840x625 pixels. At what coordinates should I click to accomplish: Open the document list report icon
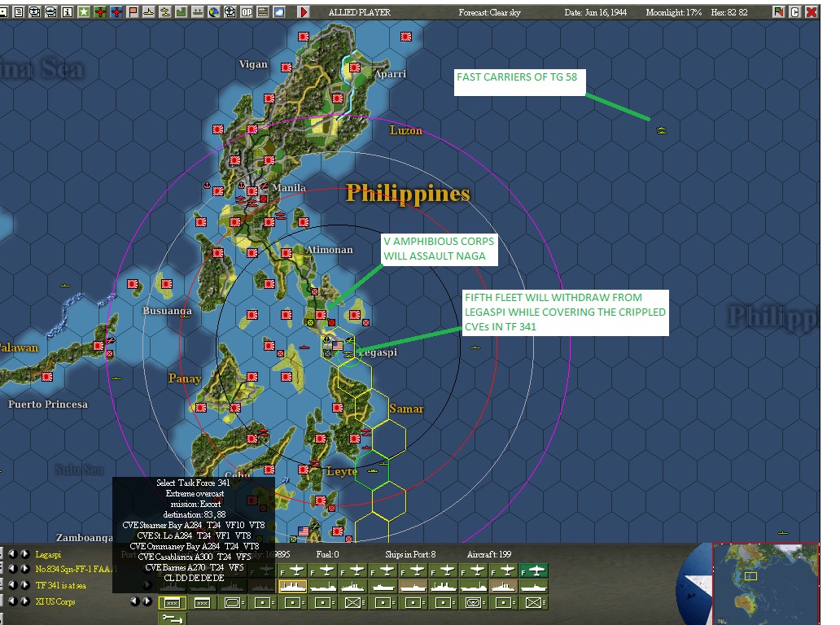(x=19, y=11)
